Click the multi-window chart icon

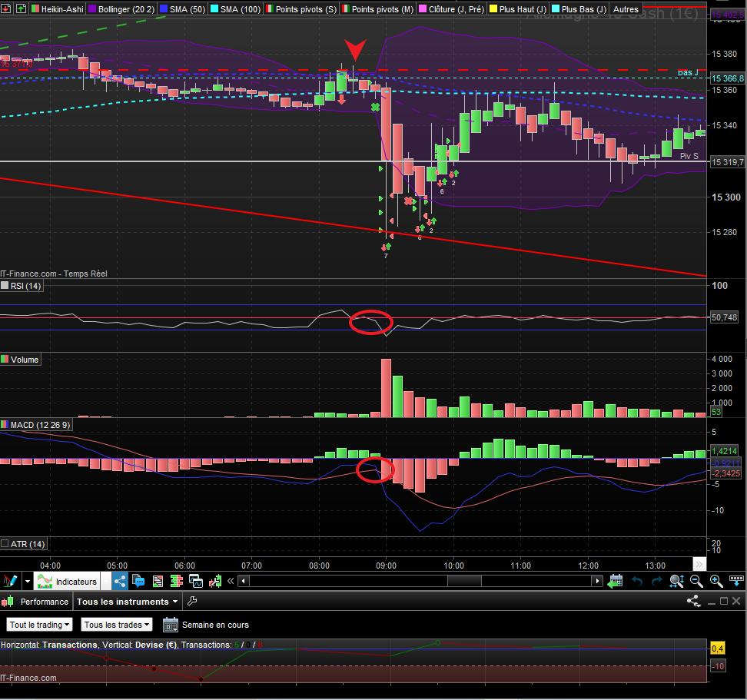point(196,581)
